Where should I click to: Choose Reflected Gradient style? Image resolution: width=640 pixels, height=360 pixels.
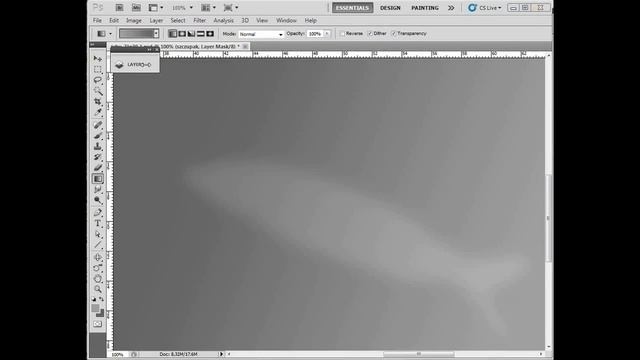[201, 34]
